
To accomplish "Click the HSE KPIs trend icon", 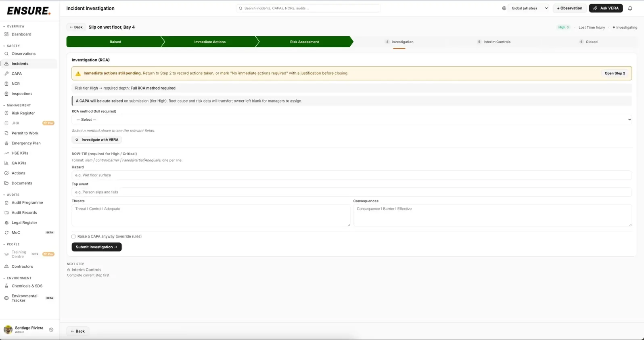I will click(x=6, y=153).
